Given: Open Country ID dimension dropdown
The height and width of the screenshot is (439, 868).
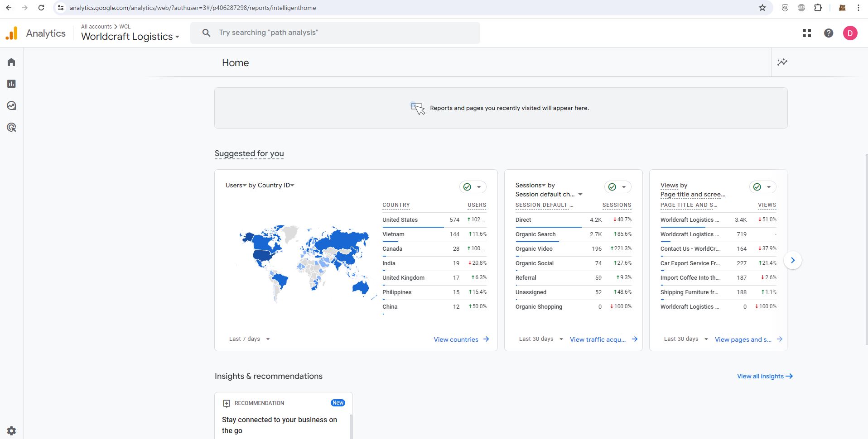Looking at the screenshot, I should click(276, 185).
